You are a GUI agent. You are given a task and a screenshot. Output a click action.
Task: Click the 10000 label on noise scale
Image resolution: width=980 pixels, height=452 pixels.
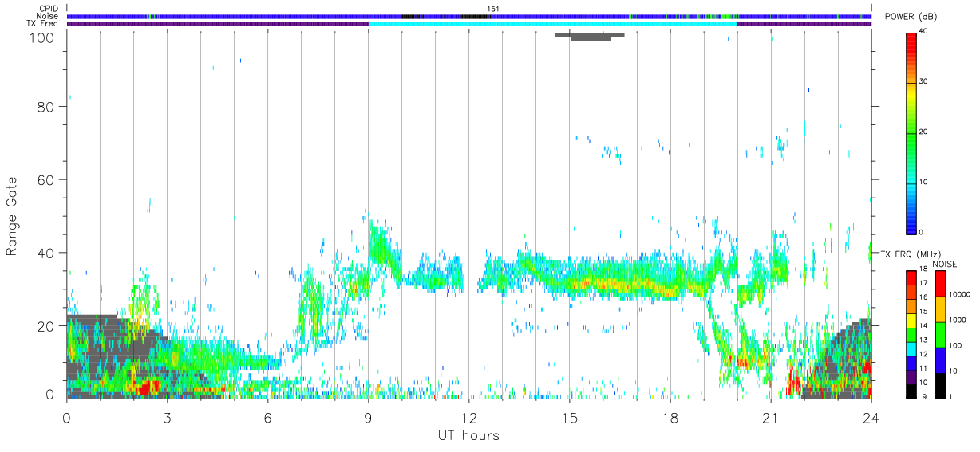coord(958,294)
